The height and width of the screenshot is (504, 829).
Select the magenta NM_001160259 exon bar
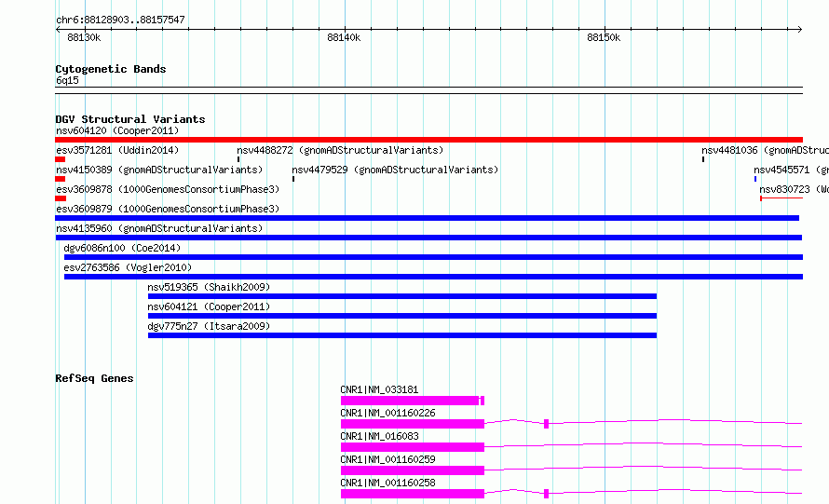coord(413,470)
